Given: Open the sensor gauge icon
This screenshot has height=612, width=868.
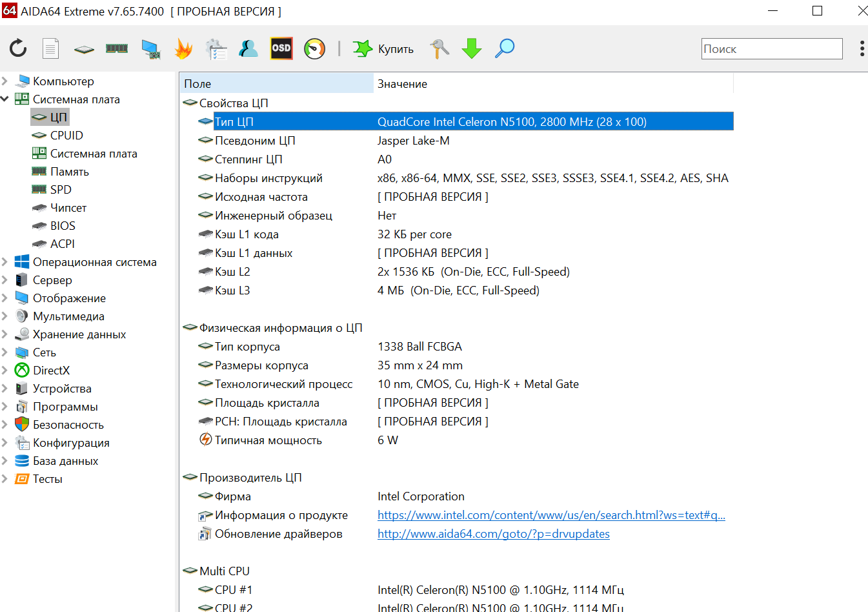Looking at the screenshot, I should point(315,48).
